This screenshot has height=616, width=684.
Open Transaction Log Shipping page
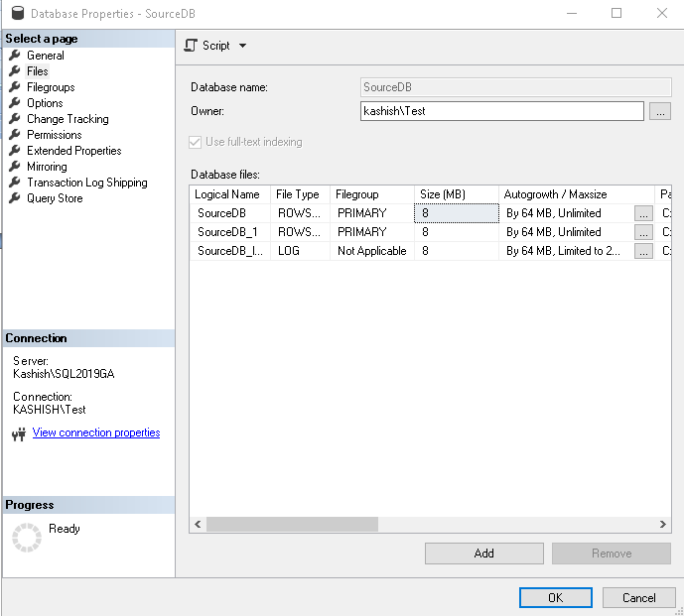87,183
